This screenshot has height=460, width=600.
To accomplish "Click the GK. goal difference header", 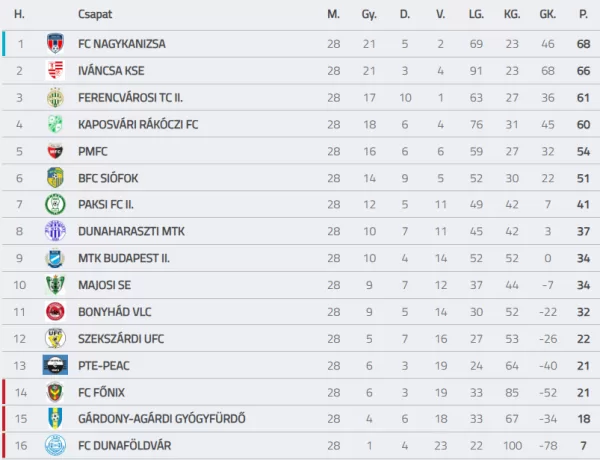I will pos(548,14).
